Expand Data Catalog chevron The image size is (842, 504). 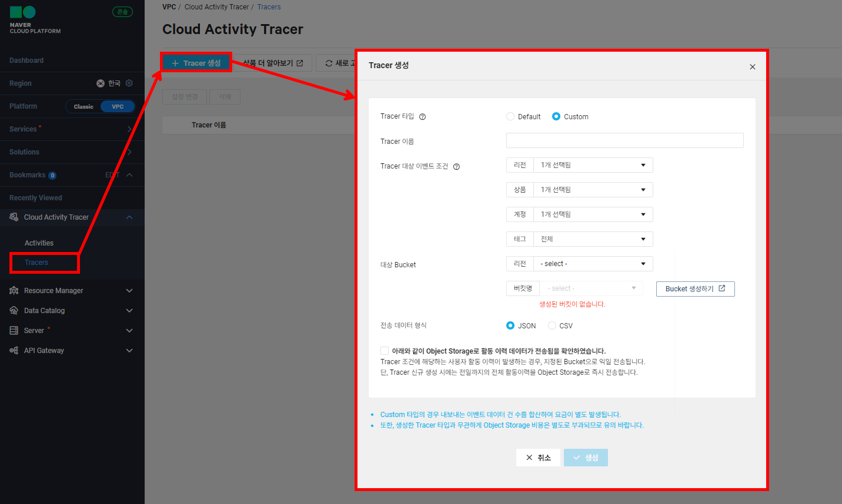point(129,311)
